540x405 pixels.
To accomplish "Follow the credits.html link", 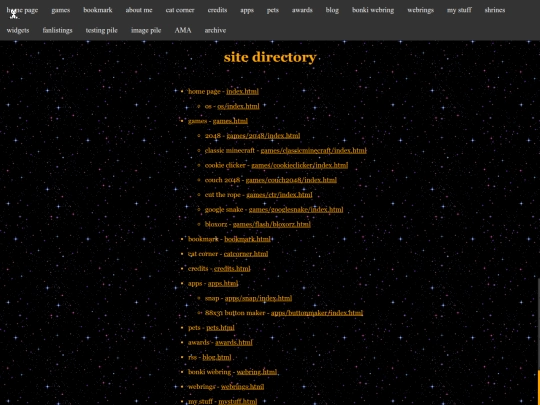I will click(x=232, y=269).
